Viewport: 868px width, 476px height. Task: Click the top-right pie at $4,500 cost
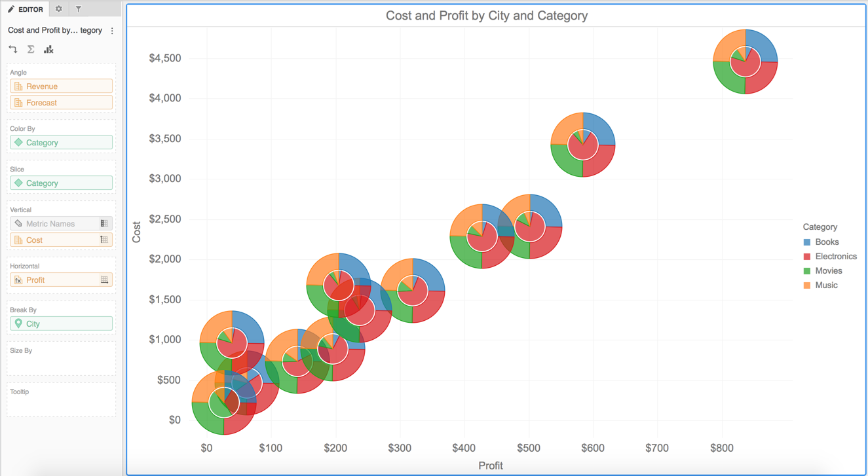(745, 62)
